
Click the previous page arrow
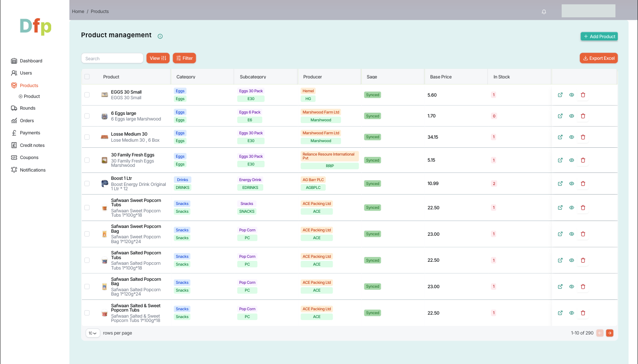tap(600, 333)
